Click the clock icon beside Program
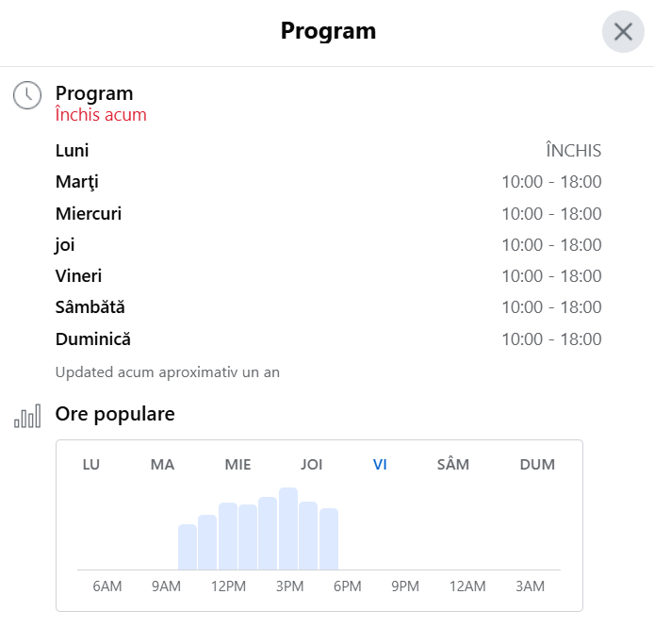This screenshot has width=654, height=644. point(27,95)
